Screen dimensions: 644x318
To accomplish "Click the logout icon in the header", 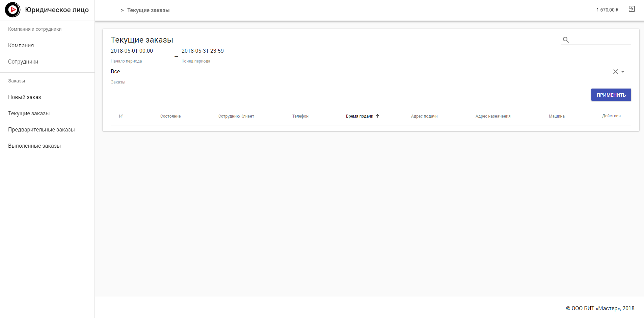I will [x=632, y=9].
